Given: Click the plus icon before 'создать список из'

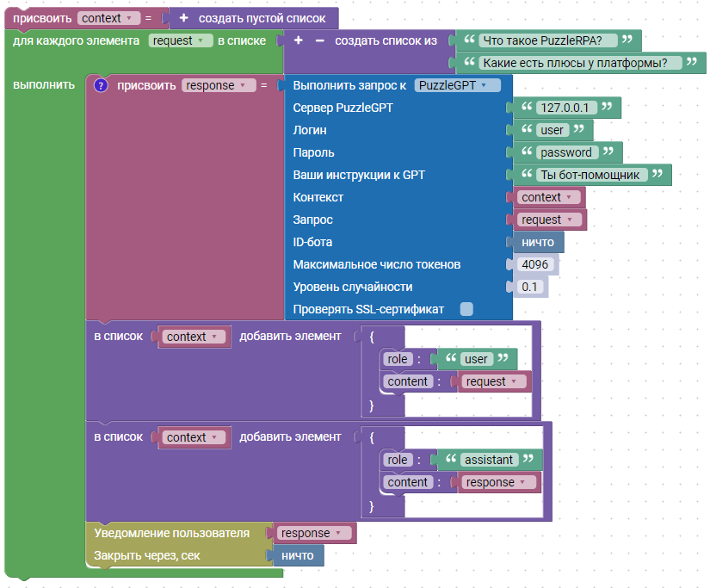Looking at the screenshot, I should (x=298, y=40).
